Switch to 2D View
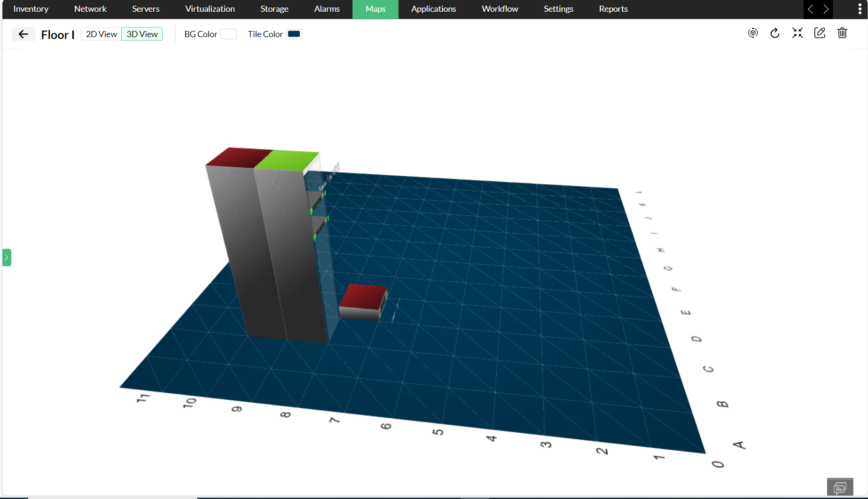 tap(101, 34)
